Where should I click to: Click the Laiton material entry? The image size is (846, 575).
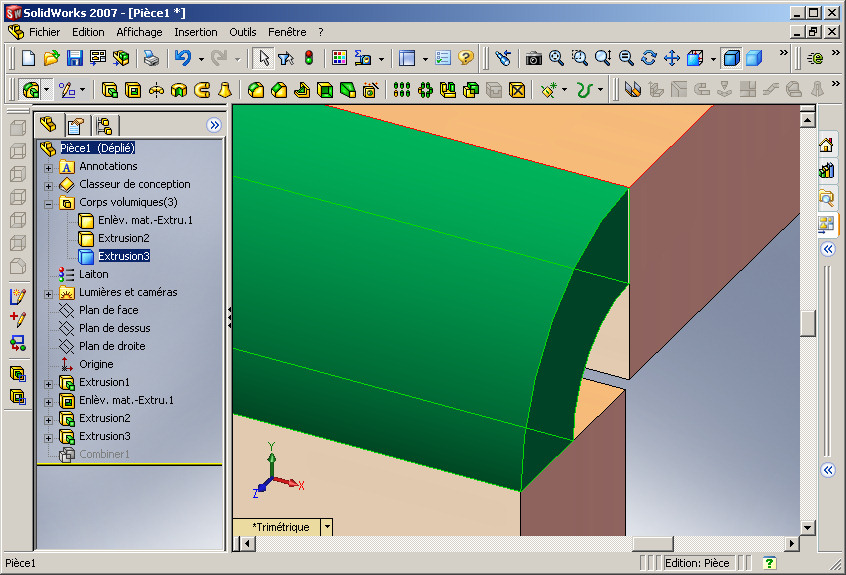93,274
